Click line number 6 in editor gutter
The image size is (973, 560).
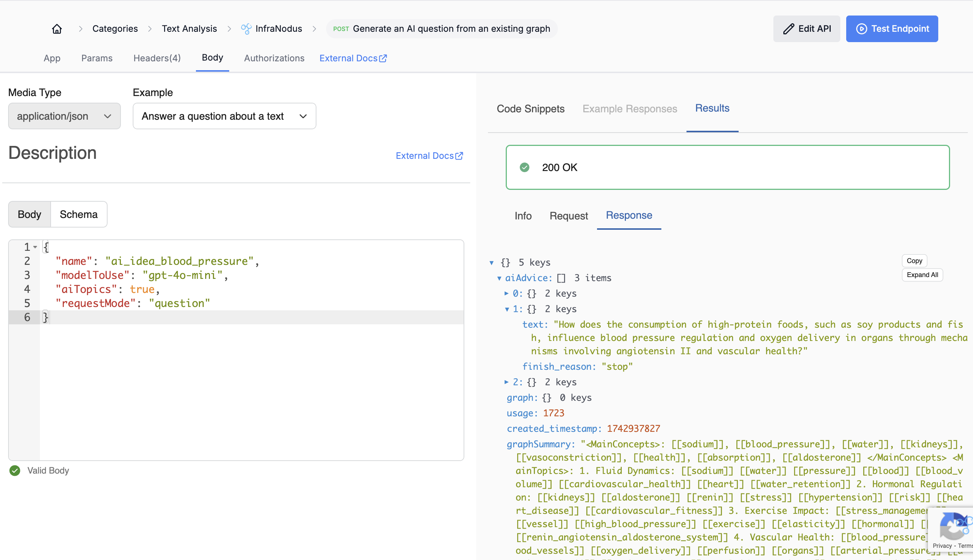(27, 317)
